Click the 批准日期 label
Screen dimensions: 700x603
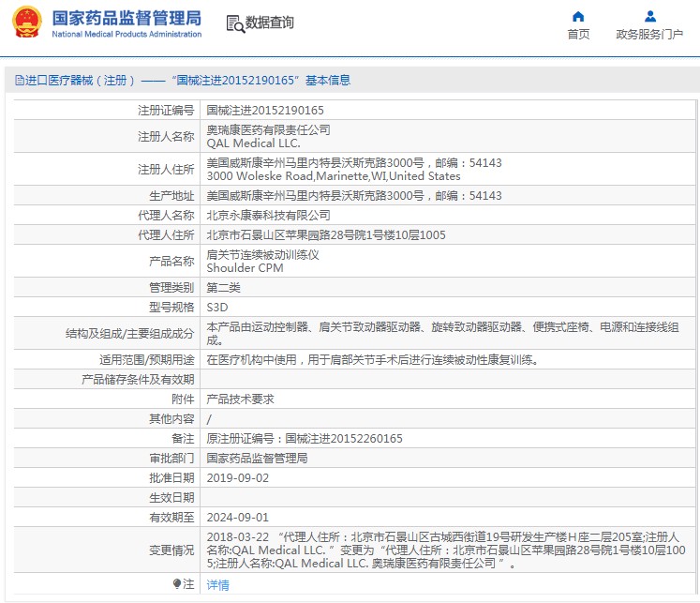[171, 478]
